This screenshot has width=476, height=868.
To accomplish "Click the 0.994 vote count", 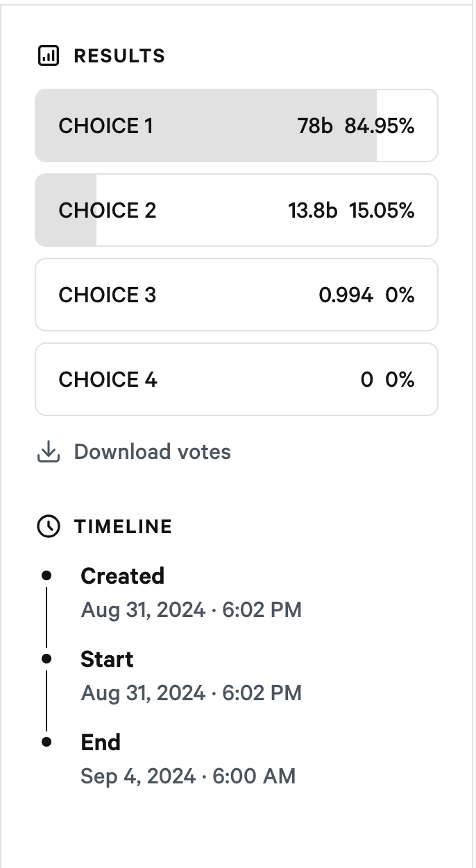I will (346, 295).
